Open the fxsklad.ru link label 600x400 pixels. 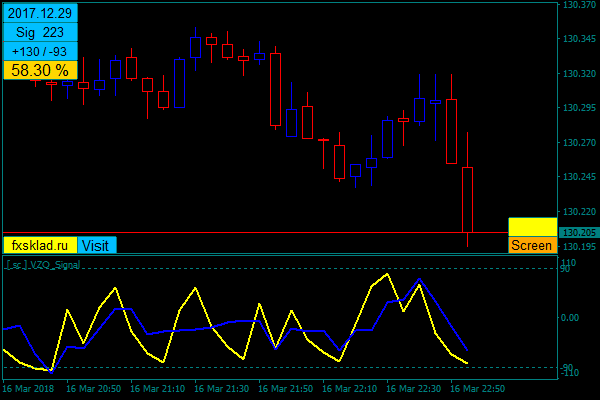(40, 245)
